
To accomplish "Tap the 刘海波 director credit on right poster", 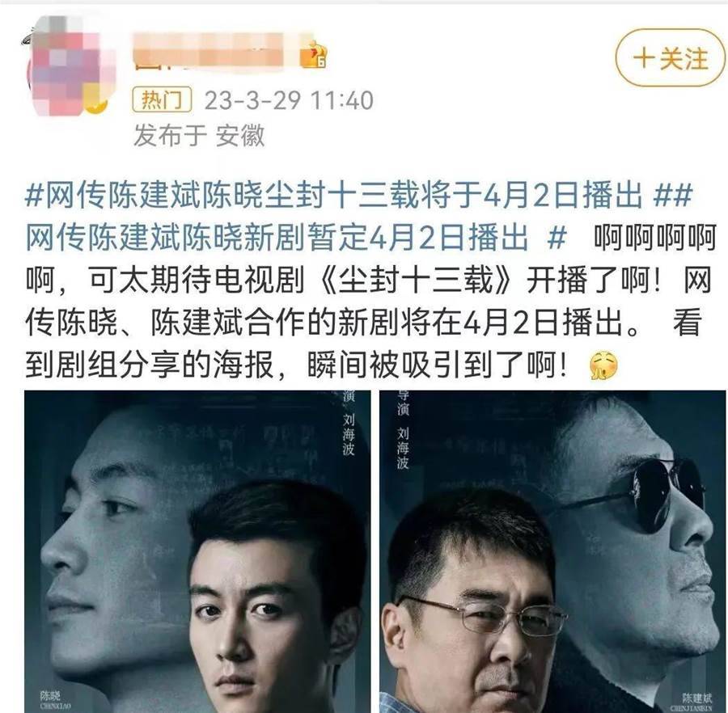I will pos(403,448).
